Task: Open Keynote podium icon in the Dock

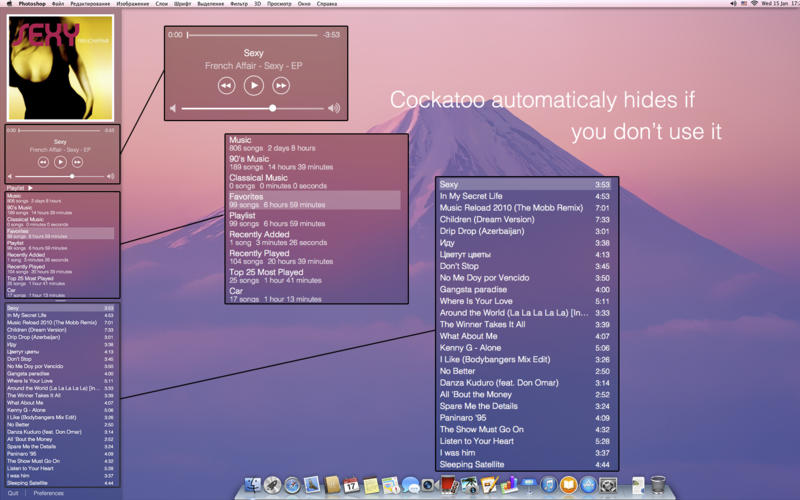Action: pos(529,485)
